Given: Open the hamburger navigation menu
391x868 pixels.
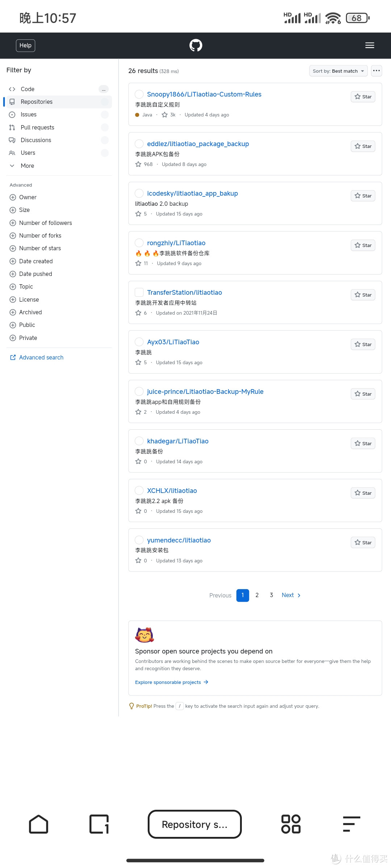Looking at the screenshot, I should 370,46.
